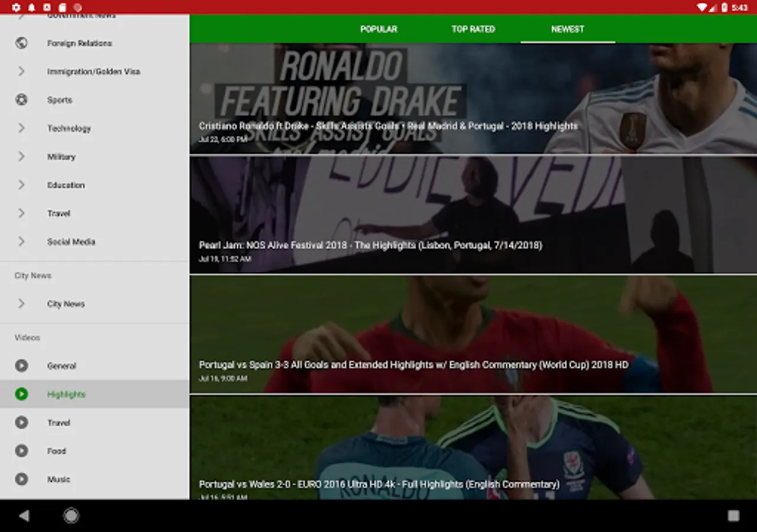Click play icon next to Food
This screenshot has height=532, width=757.
(21, 451)
